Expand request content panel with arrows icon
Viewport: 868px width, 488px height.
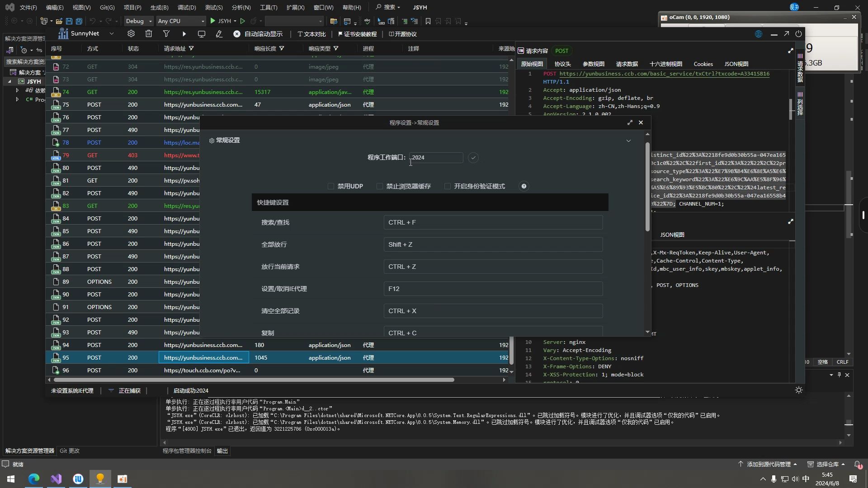791,51
